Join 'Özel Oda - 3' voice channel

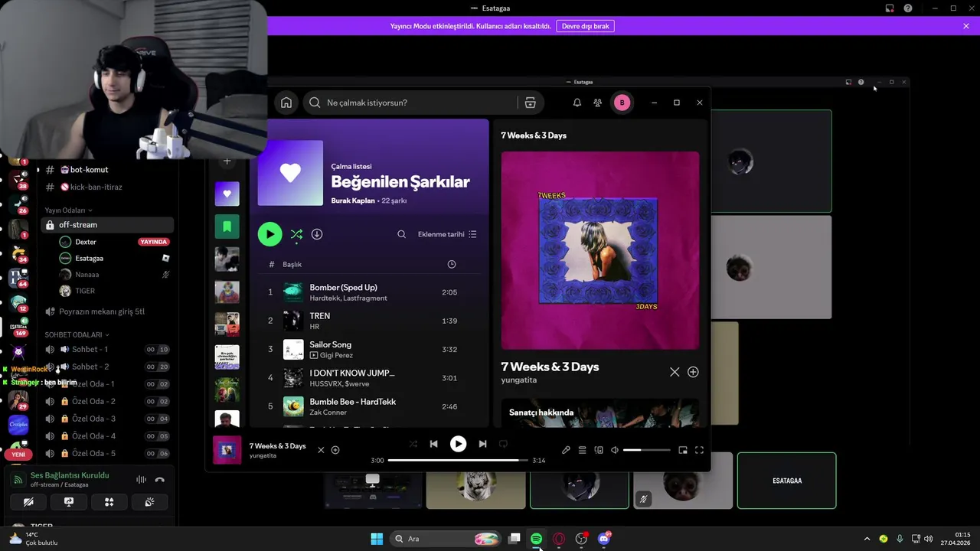[x=107, y=419]
